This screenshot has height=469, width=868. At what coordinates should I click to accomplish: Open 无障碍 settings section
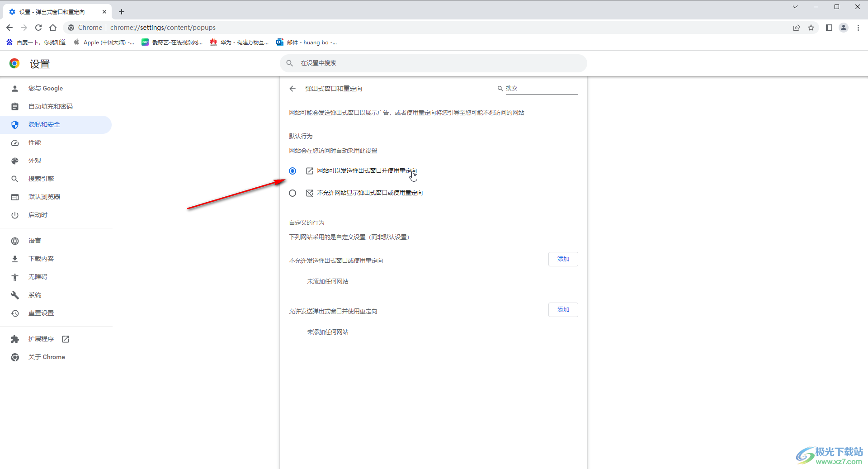pos(56,277)
